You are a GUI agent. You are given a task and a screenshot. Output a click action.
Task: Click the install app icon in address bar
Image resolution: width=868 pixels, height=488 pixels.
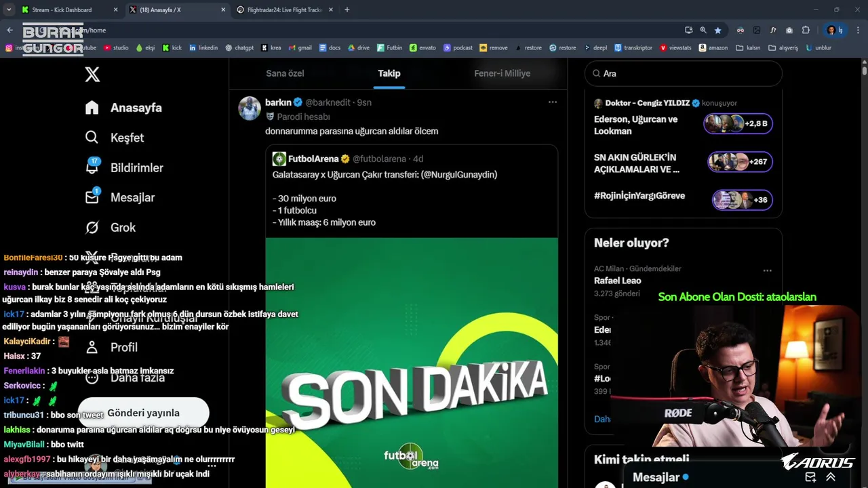tap(688, 30)
